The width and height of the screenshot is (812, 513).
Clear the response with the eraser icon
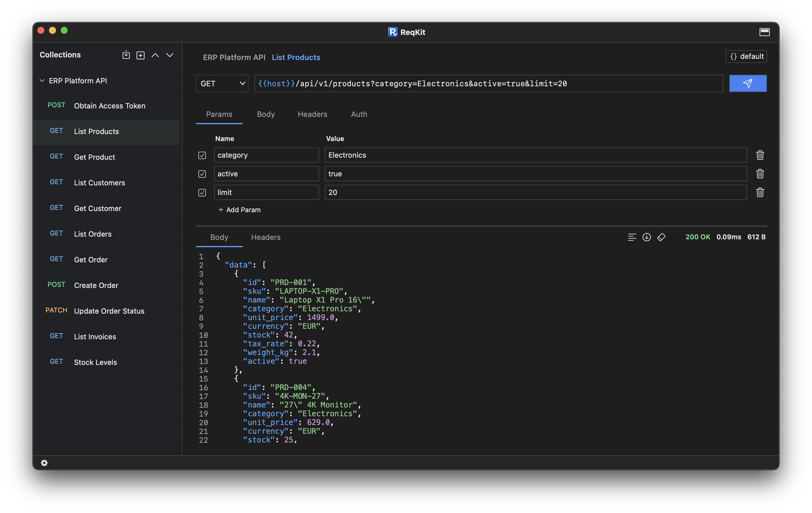(661, 237)
